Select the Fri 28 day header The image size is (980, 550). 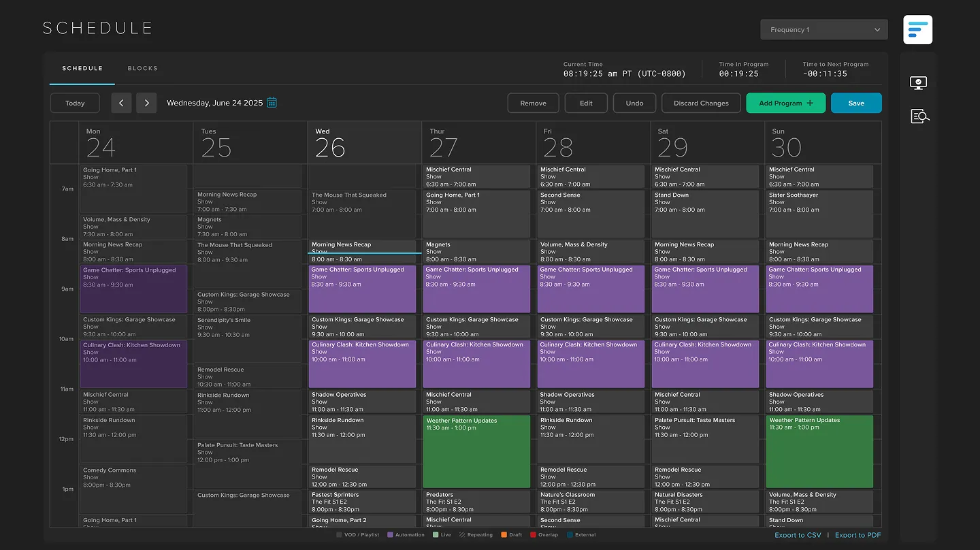click(x=593, y=143)
